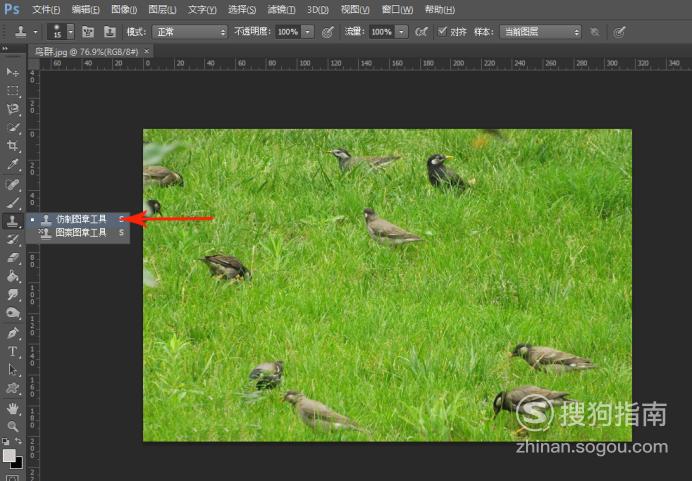Viewport: 692px width, 481px height.
Task: Close the 鸟群.jpg document tab
Action: coord(147,52)
